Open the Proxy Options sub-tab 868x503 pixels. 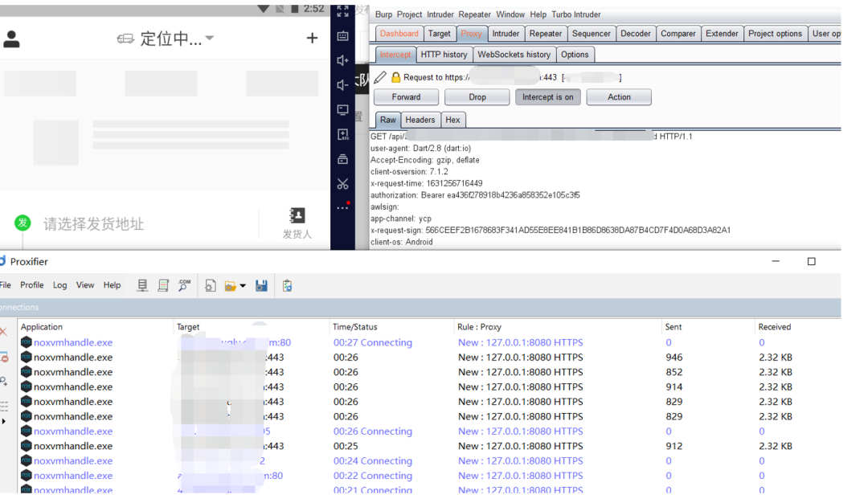pyautogui.click(x=575, y=55)
